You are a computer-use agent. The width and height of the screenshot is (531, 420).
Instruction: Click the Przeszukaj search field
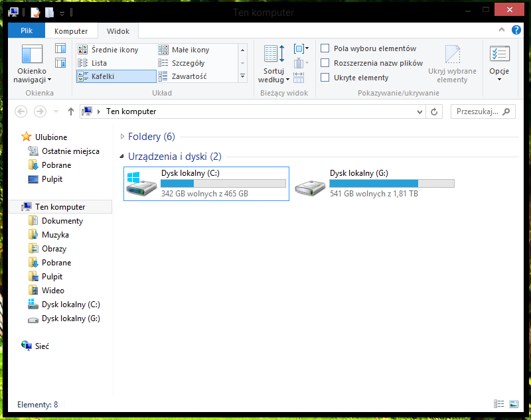[478, 111]
